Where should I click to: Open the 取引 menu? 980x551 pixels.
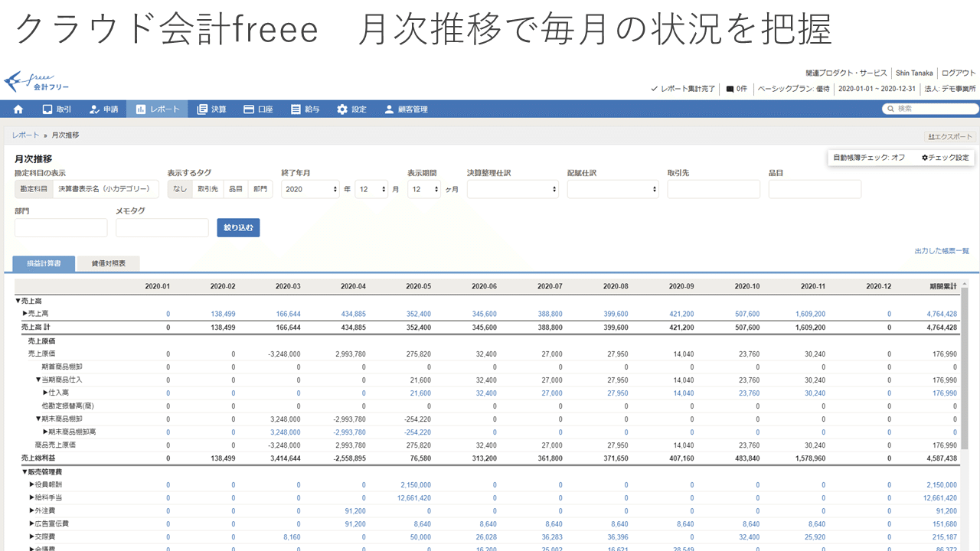coord(57,109)
